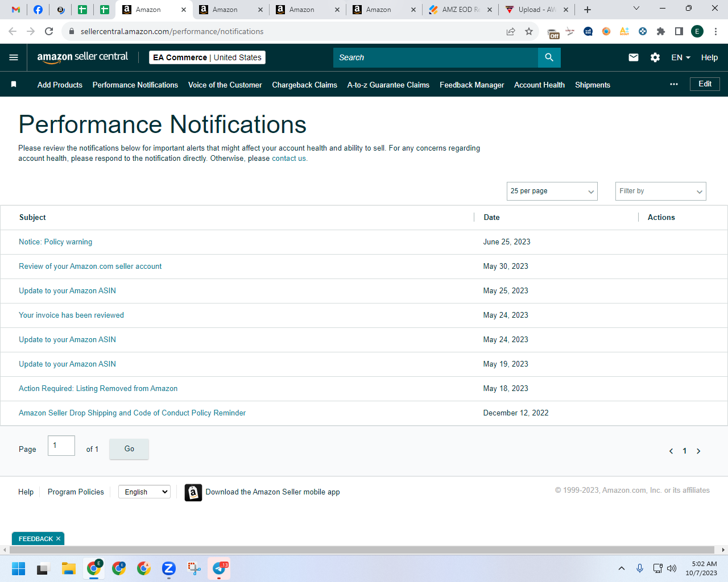
Task: Click the amazon seller central logo
Action: coord(82,57)
